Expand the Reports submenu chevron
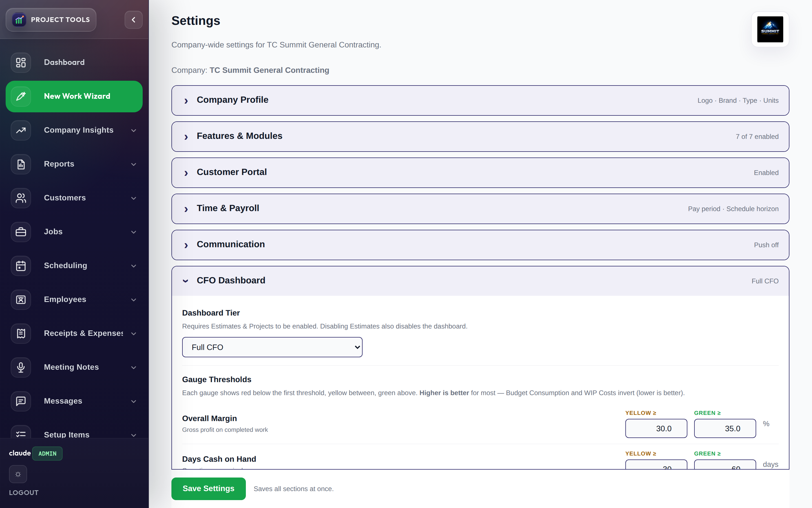Screen dimensions: 812x508 134,164
